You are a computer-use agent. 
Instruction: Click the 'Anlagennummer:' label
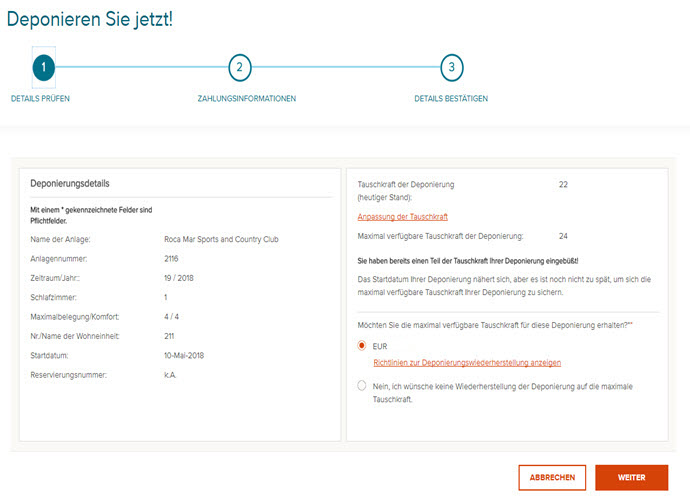pyautogui.click(x=59, y=259)
